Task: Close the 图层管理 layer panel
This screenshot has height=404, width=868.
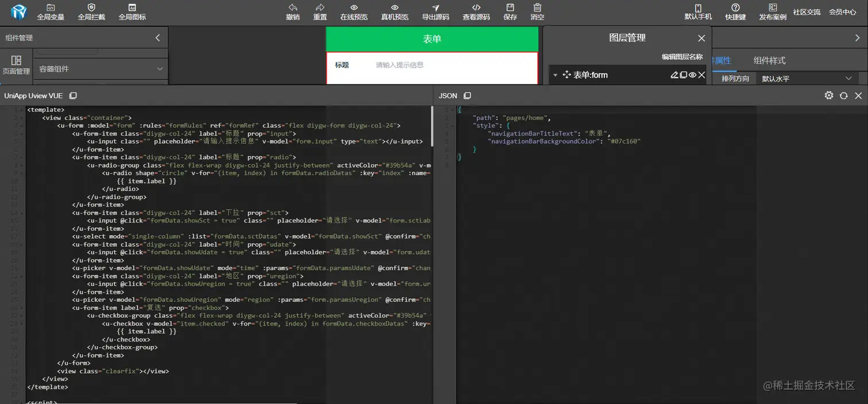Action: point(702,38)
